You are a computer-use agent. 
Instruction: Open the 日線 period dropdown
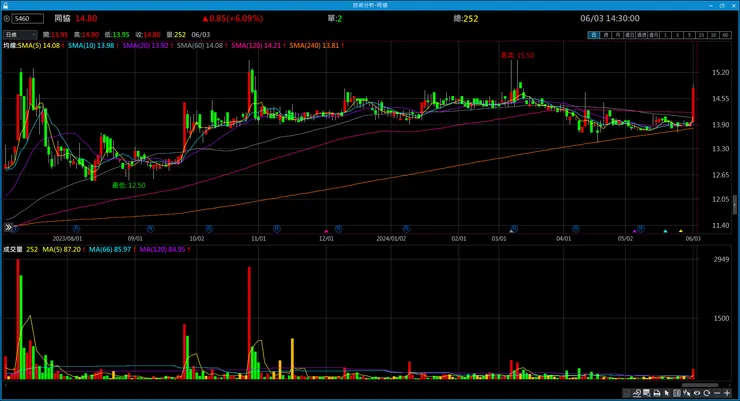coord(20,34)
